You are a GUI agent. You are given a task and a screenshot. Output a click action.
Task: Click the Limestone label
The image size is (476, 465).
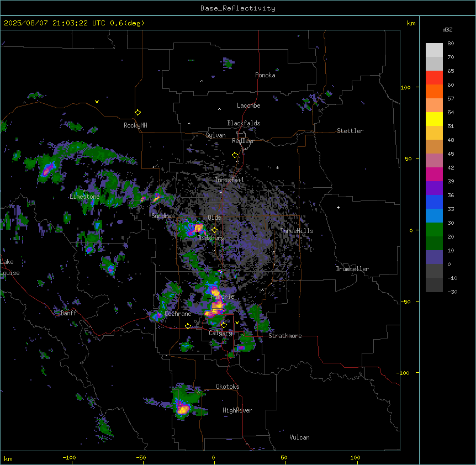click(x=84, y=197)
